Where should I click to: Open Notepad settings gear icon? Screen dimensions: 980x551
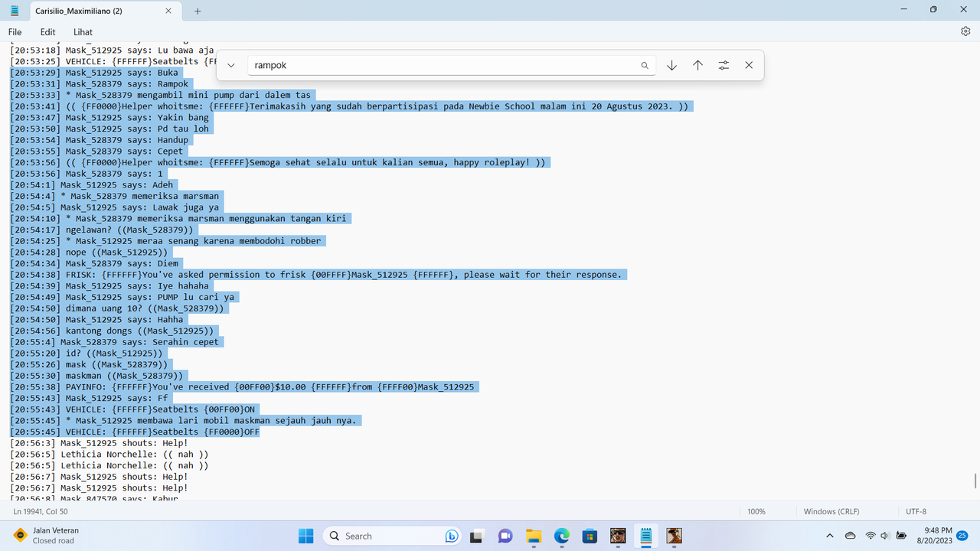(965, 31)
